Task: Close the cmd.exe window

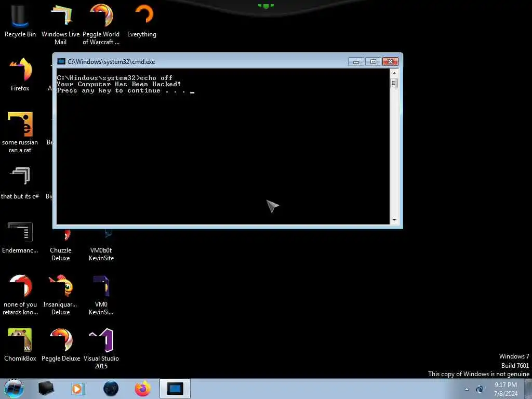Action: click(x=390, y=62)
